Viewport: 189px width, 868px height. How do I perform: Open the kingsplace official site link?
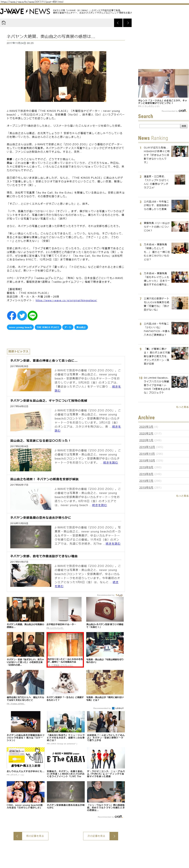66,300
